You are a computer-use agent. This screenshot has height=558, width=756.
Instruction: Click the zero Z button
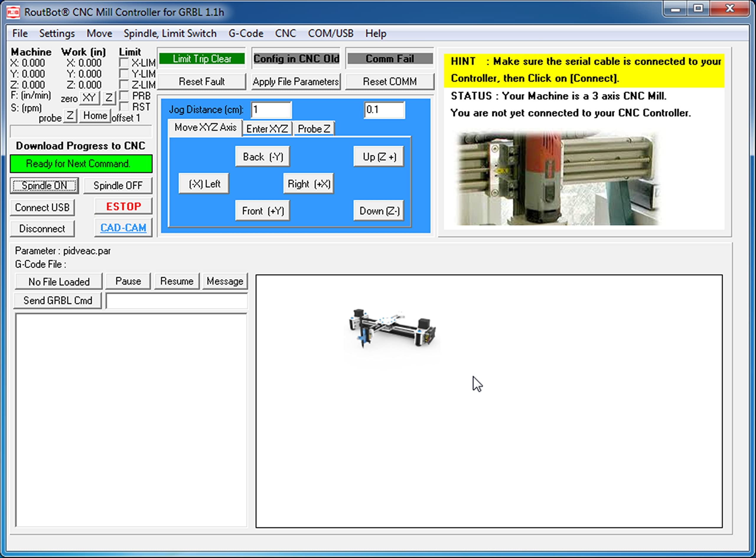(x=109, y=98)
